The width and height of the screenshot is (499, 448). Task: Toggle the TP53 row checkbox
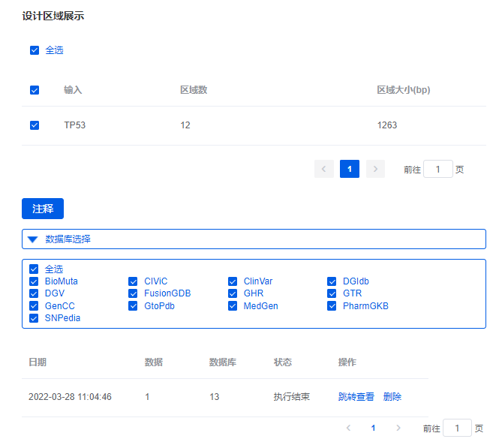[x=35, y=125]
